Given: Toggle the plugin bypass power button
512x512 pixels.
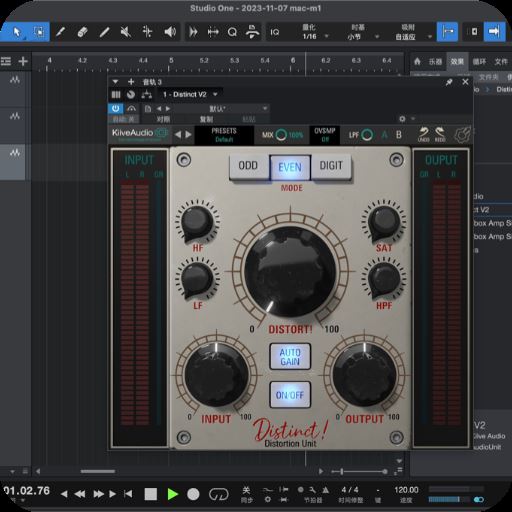Looking at the screenshot, I should click(x=116, y=109).
